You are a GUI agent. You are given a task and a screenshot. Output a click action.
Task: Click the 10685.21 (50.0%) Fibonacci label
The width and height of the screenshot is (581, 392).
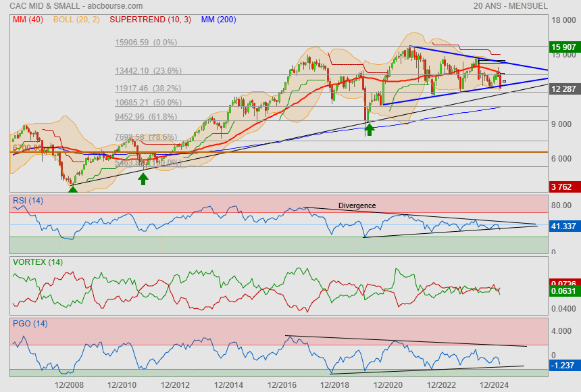148,102
